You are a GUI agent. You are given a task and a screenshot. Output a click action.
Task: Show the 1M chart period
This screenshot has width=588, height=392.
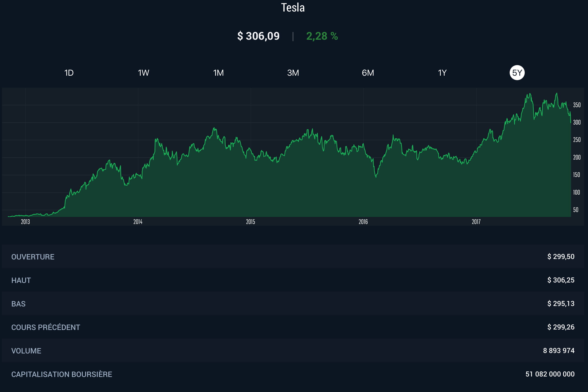click(x=218, y=73)
